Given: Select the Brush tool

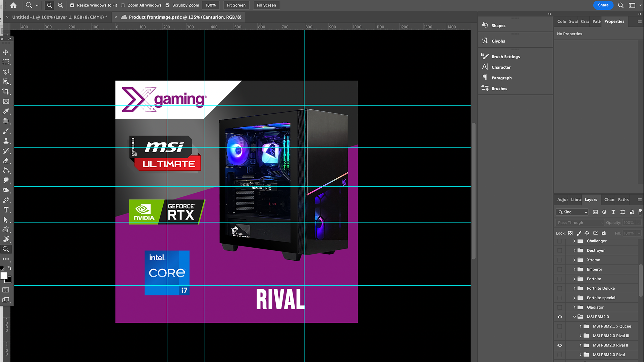Looking at the screenshot, I should coord(6,131).
